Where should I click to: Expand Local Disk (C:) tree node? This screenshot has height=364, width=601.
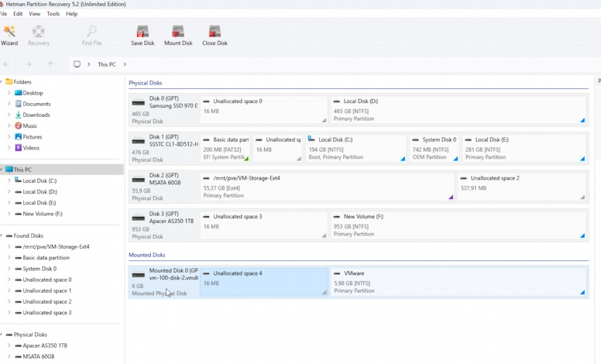9,180
